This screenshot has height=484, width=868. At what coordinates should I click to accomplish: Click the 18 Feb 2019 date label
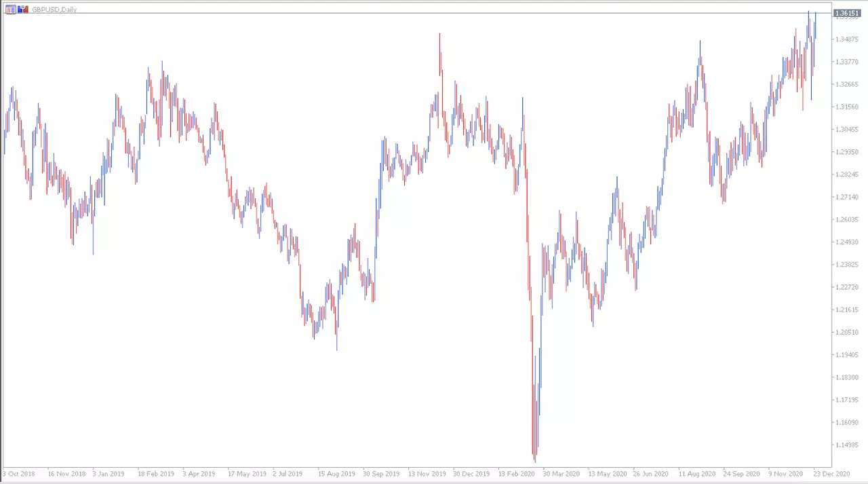tap(157, 473)
